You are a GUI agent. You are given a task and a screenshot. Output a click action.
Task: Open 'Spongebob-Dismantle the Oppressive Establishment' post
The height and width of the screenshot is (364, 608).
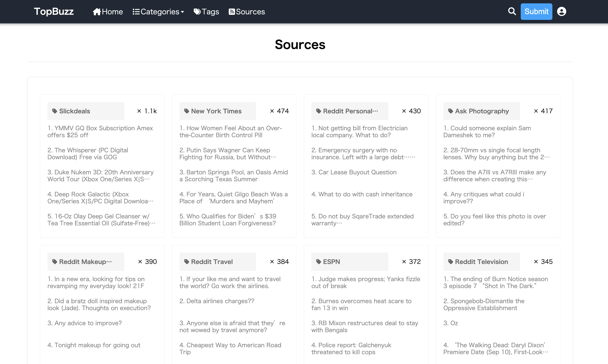[x=484, y=305]
